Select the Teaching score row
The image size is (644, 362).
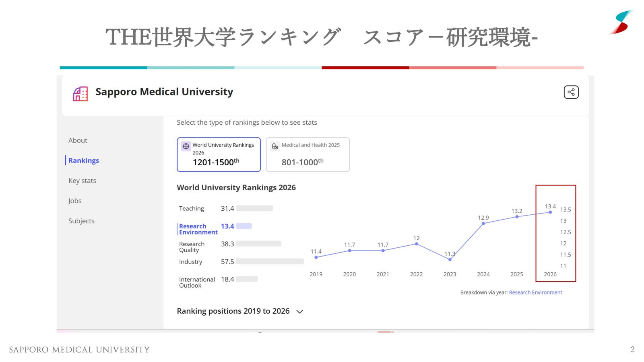pyautogui.click(x=192, y=208)
